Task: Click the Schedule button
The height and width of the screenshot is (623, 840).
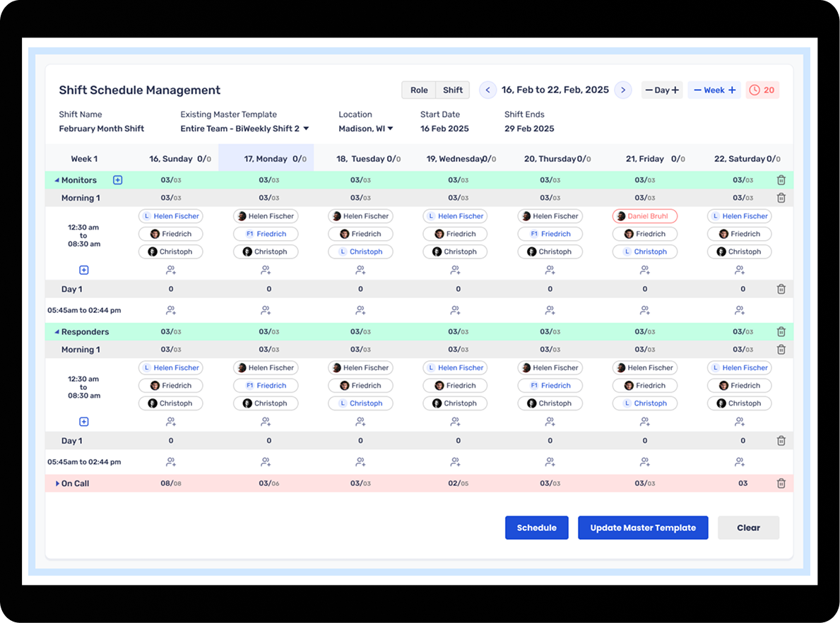Action: point(536,528)
